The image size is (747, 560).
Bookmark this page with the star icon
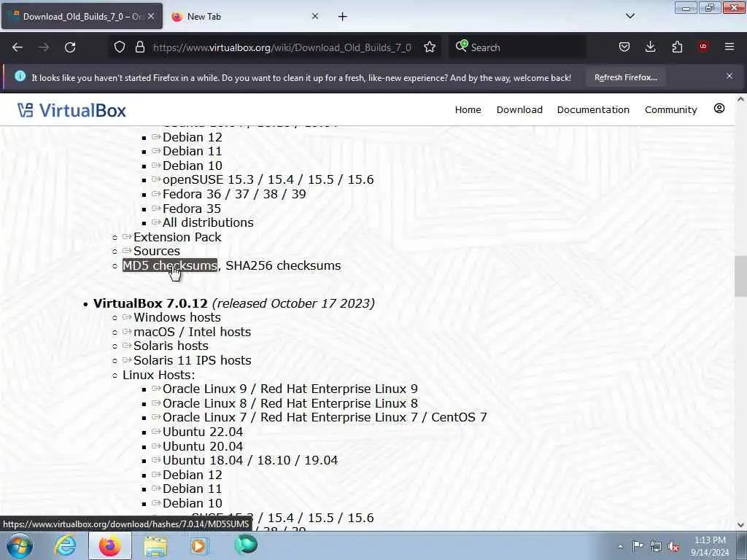430,47
